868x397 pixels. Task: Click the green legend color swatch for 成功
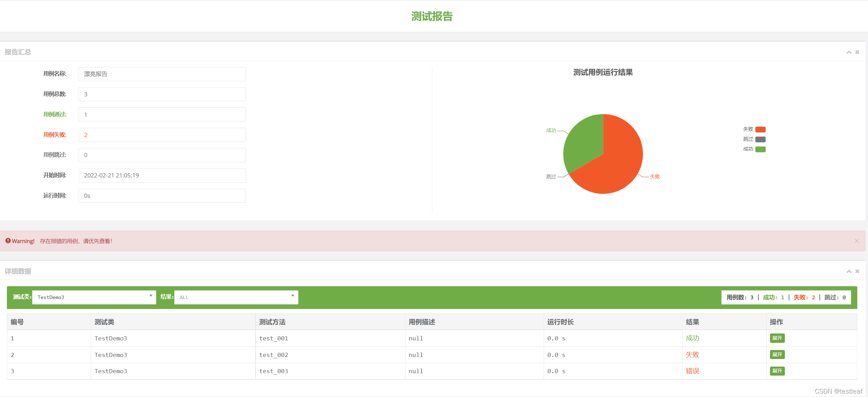(761, 149)
